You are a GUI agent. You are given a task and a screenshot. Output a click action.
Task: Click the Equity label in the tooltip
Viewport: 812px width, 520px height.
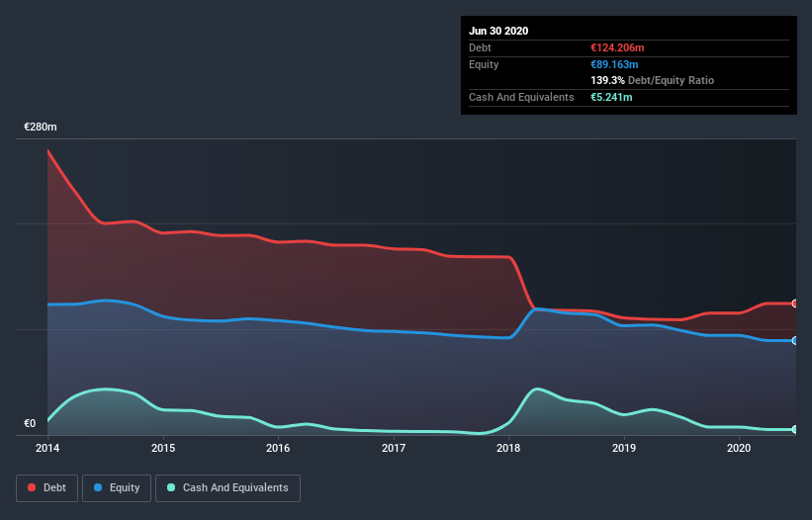tap(484, 64)
